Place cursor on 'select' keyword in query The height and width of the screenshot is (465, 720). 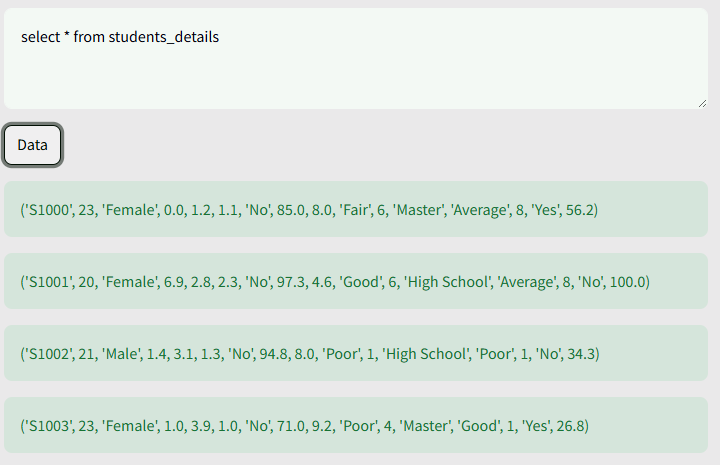coord(40,37)
